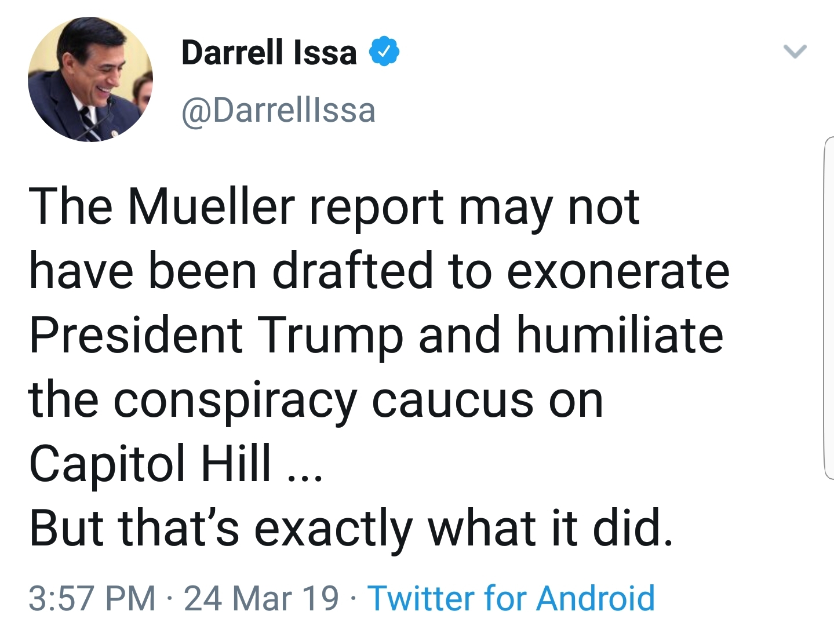834x644 pixels.
Task: Click the words Capitol Hill in tweet
Action: click(x=150, y=464)
